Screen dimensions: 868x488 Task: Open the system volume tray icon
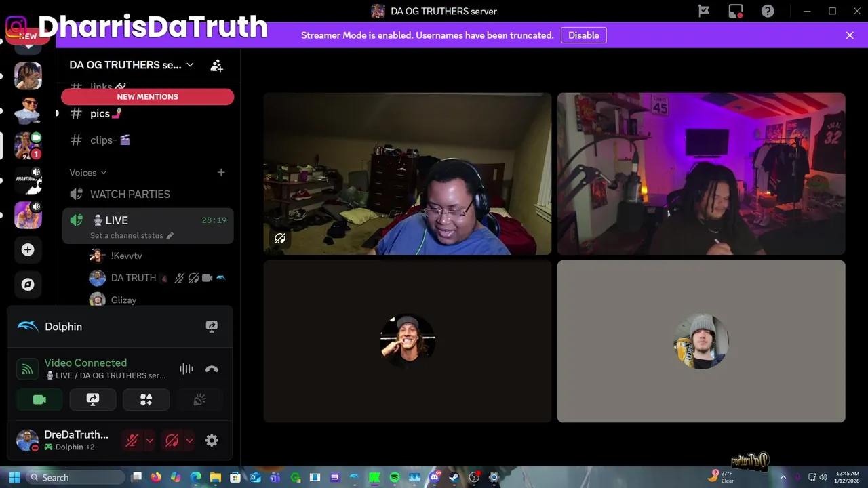click(823, 477)
